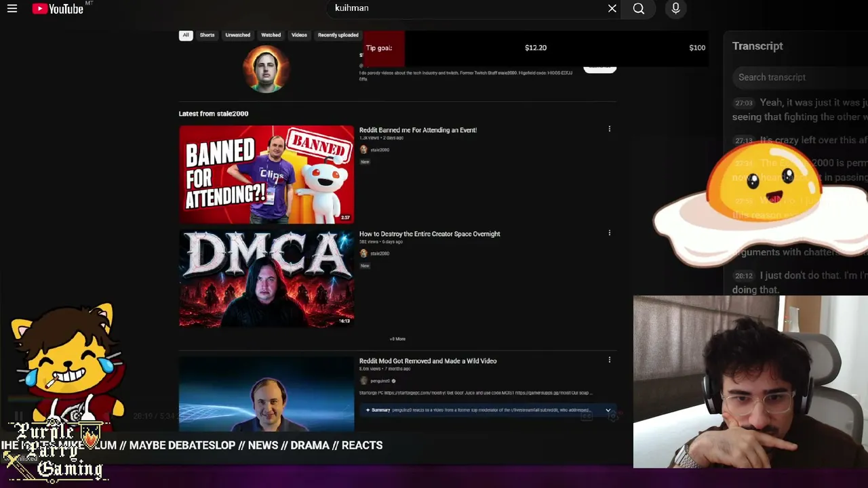The height and width of the screenshot is (488, 868).
Task: Open 'Reddit Banned me For Attending an Event!' title
Action: tap(418, 130)
